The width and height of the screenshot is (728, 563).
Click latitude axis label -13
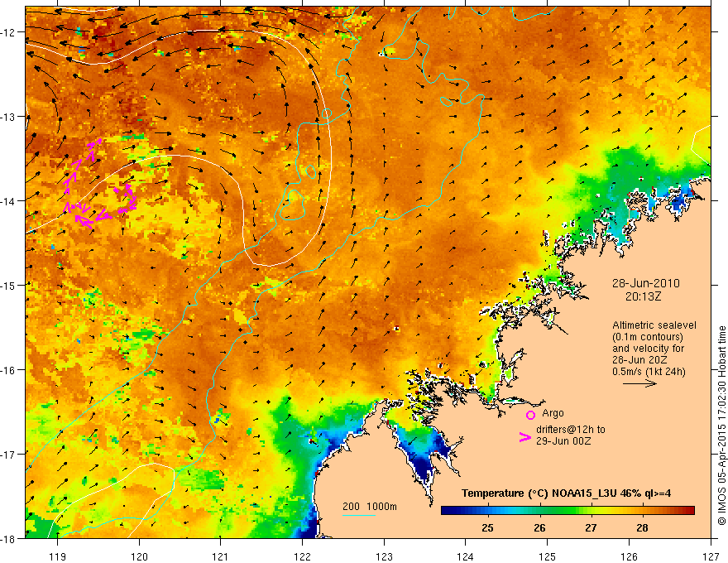click(9, 117)
